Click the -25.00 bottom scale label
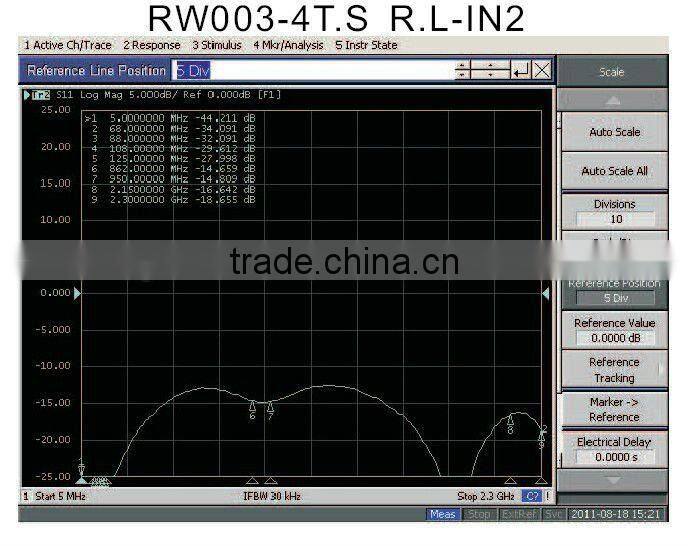The height and width of the screenshot is (546, 688). (53, 476)
